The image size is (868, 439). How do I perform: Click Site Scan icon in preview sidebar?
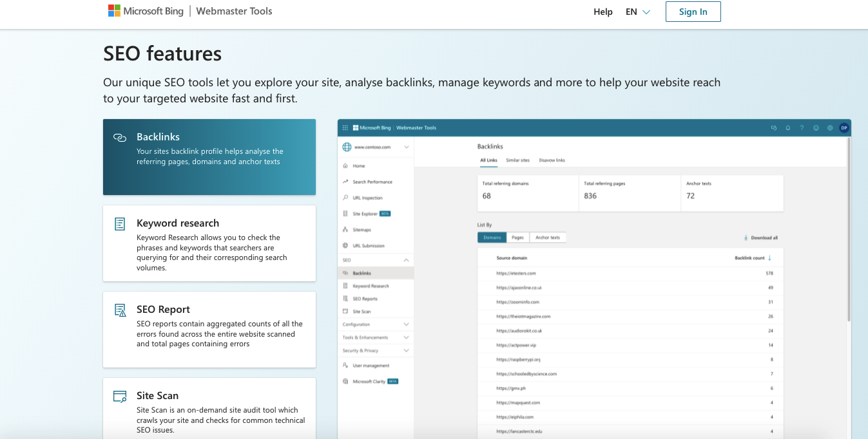[x=346, y=312]
